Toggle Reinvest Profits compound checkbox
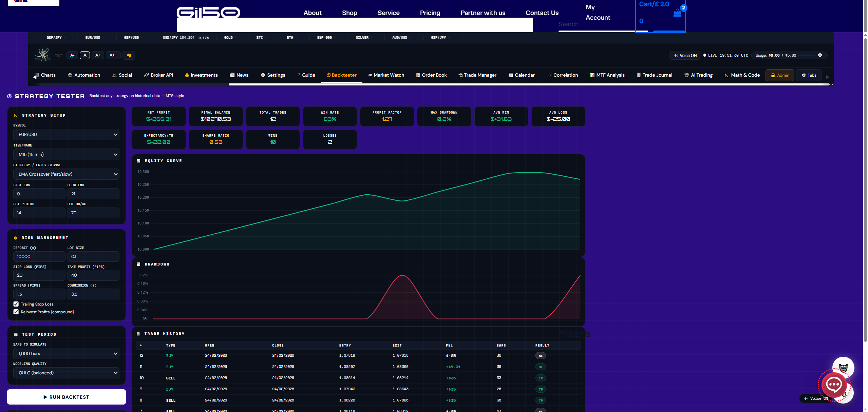The height and width of the screenshot is (412, 868). pyautogui.click(x=16, y=312)
